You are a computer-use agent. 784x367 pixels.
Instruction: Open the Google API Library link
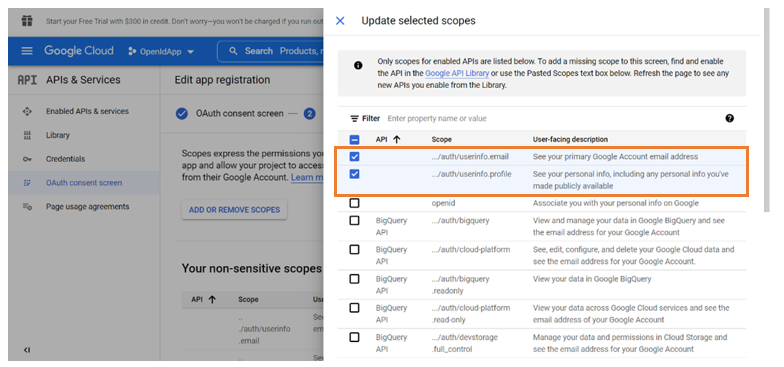point(457,73)
